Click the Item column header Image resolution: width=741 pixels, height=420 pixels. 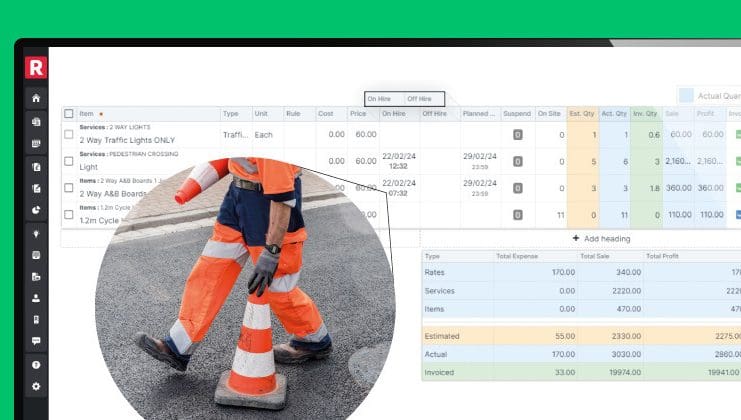point(86,114)
